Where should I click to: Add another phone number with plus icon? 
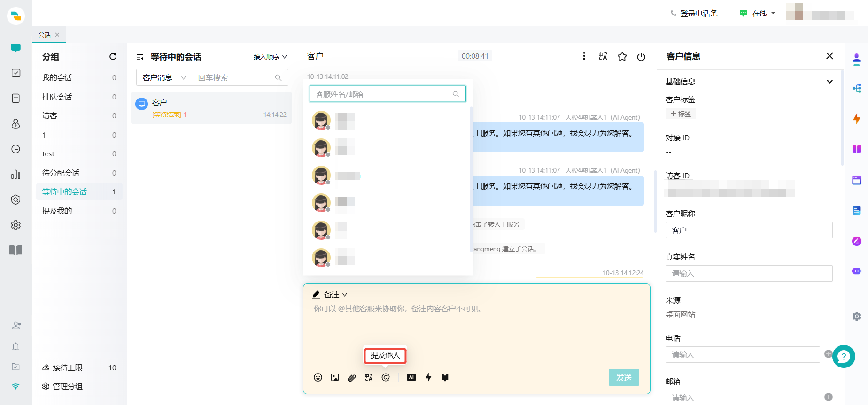pos(828,354)
